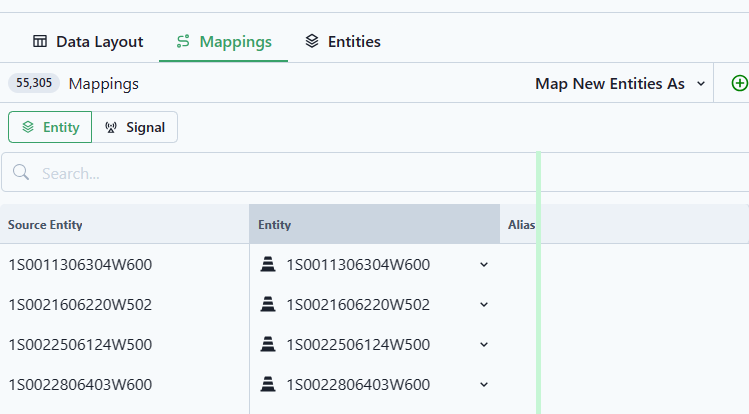Screen dimensions: 749x414
Task: Click the entity icon beside 1S0022506124W500
Action: [x=268, y=344]
